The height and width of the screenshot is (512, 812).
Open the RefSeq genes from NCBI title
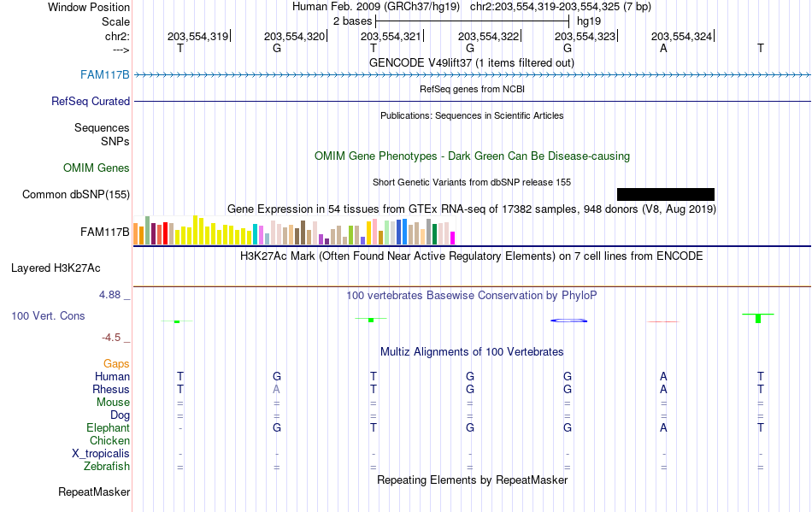(x=472, y=89)
